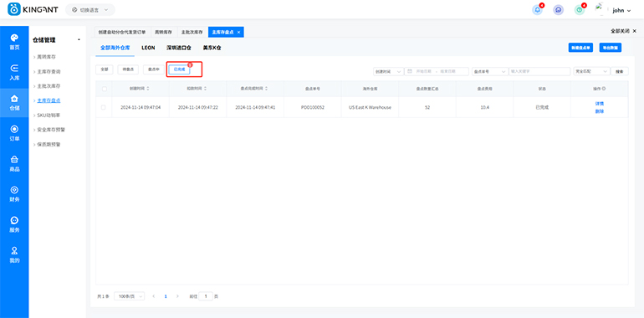This screenshot has height=318, width=644.
Task: Click the 详情 details link in the row
Action: (x=599, y=104)
